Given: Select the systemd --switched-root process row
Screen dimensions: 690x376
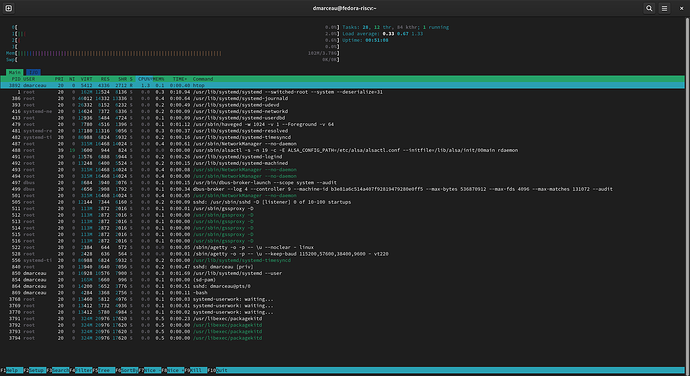Looking at the screenshot, I should (342, 92).
